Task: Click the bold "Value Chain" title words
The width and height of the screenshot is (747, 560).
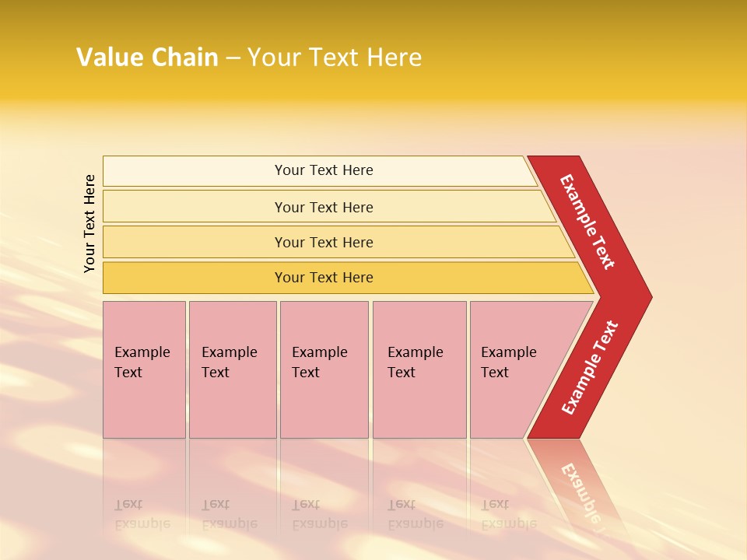Action: (x=147, y=58)
